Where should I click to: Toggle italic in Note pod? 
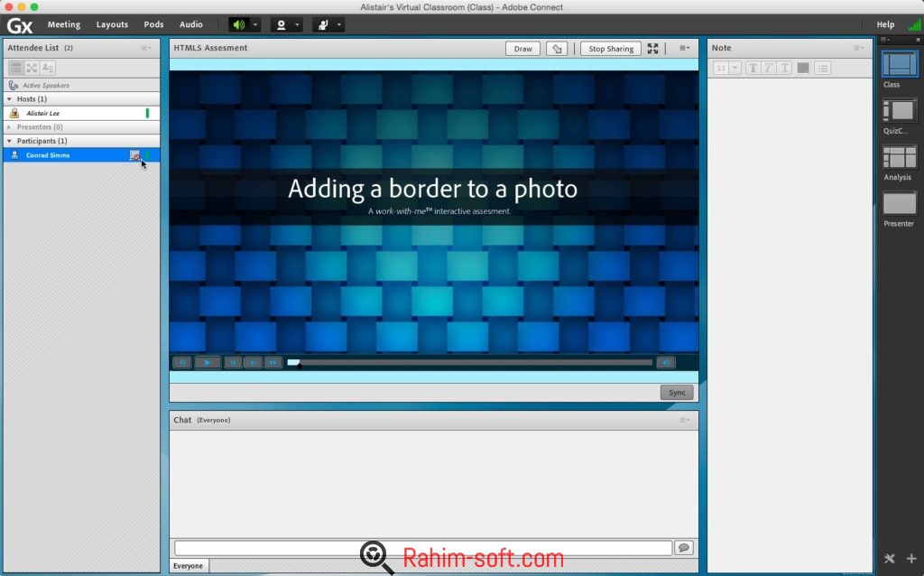tap(769, 69)
